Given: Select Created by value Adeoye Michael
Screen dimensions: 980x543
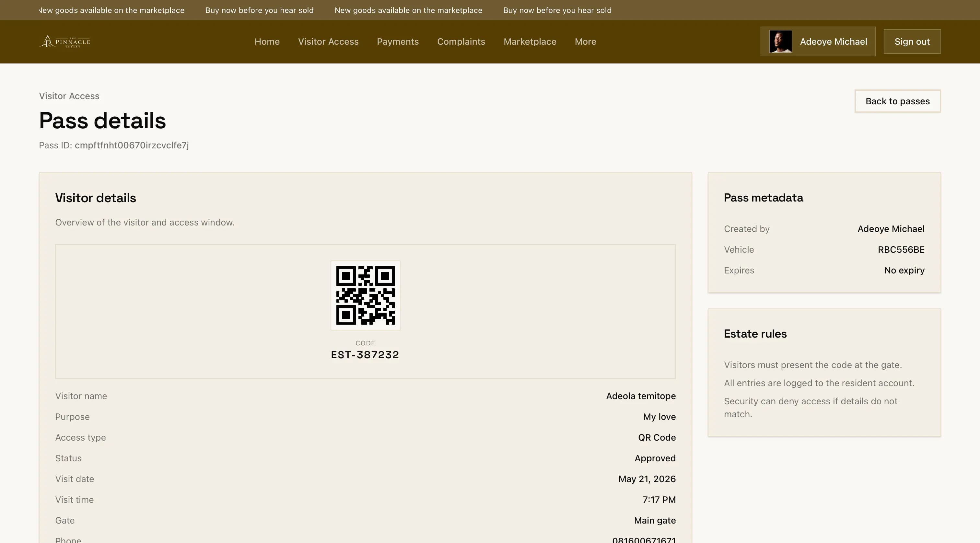Looking at the screenshot, I should pos(891,229).
